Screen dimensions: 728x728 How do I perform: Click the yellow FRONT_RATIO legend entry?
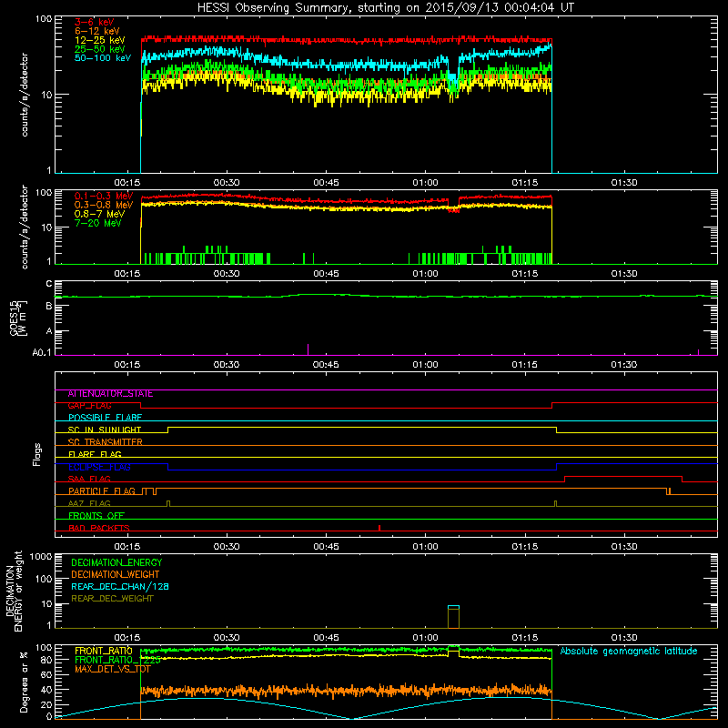(x=104, y=651)
